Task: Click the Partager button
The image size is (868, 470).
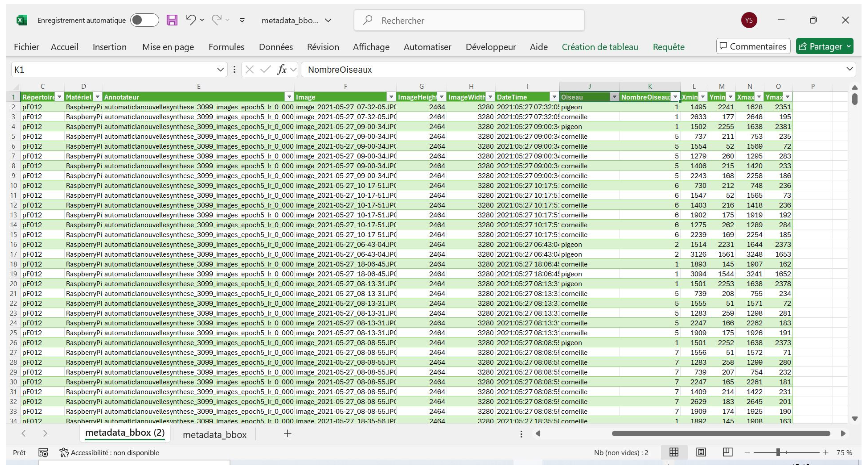Action: (824, 46)
